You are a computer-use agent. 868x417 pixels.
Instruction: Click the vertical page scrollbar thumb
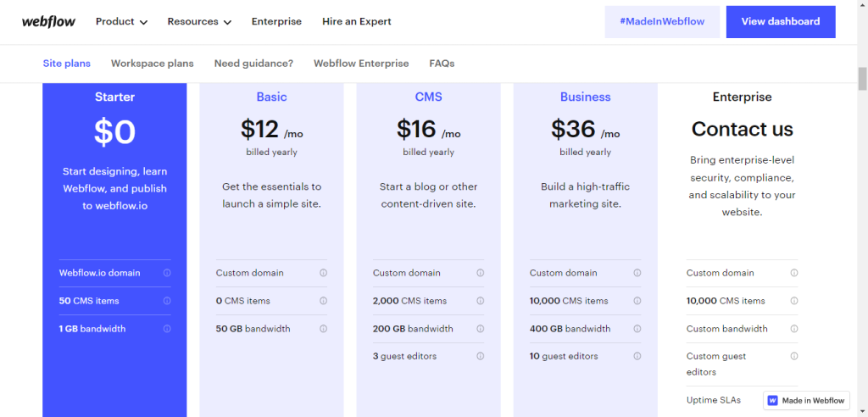(862, 78)
